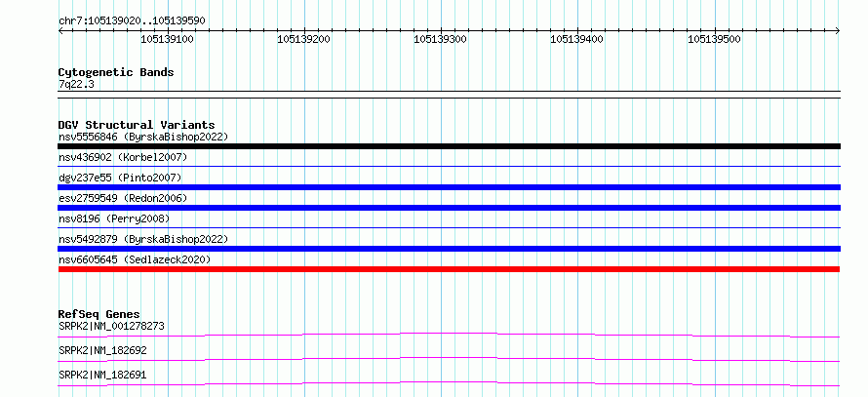This screenshot has height=397, width=868.
Task: Click the blue dgv237e55 variant bar
Action: (x=449, y=187)
